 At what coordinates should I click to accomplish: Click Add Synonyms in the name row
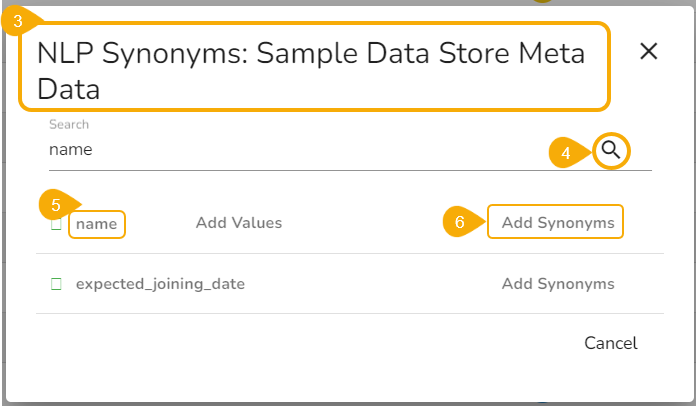pyautogui.click(x=557, y=223)
